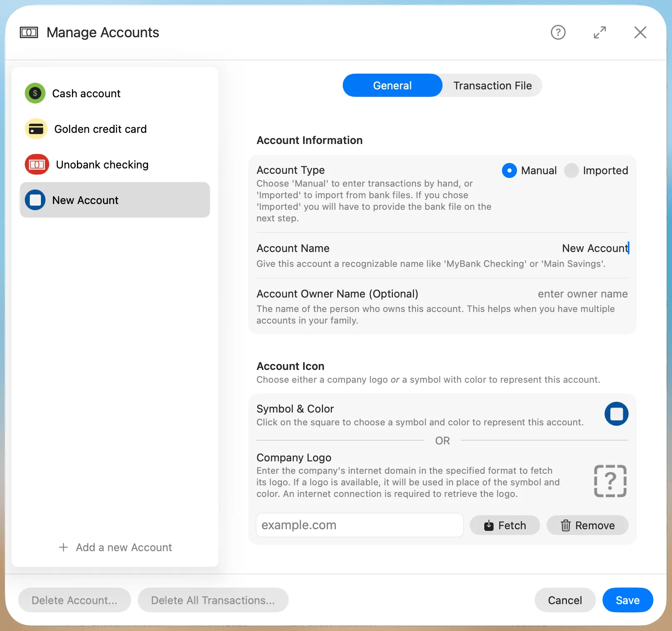The image size is (672, 631).
Task: Select Cash account in the list
Action: pos(115,93)
